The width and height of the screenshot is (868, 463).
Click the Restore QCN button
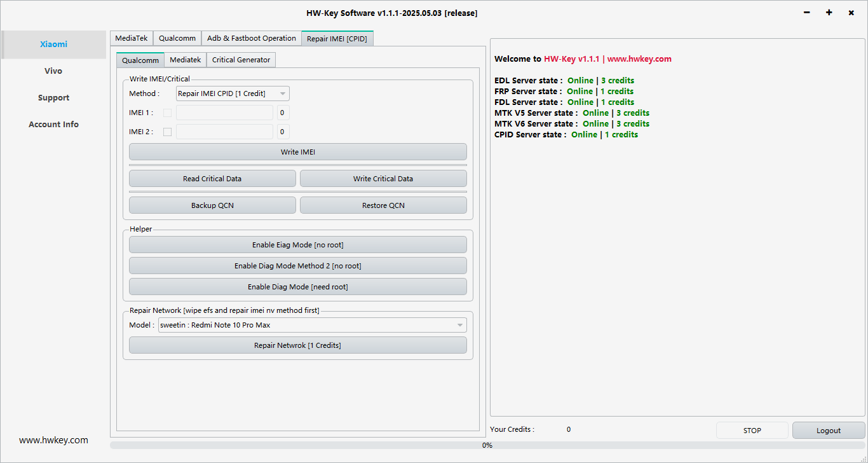click(383, 205)
